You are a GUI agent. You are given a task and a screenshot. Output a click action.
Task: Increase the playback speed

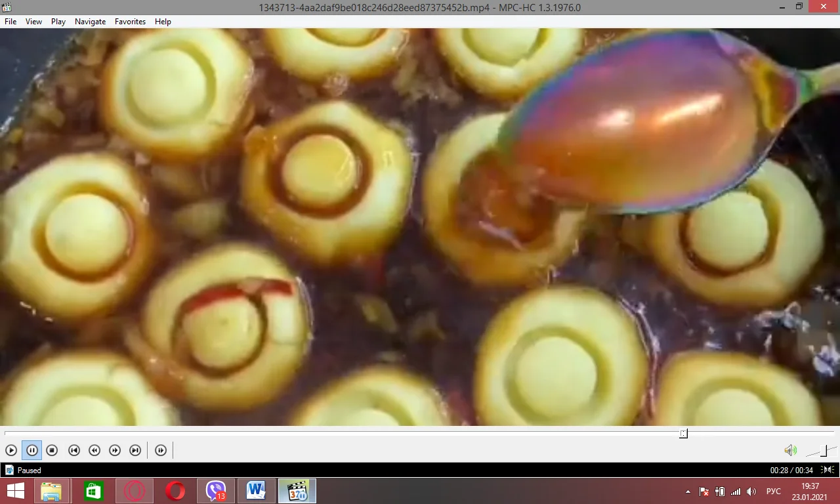[x=115, y=450]
